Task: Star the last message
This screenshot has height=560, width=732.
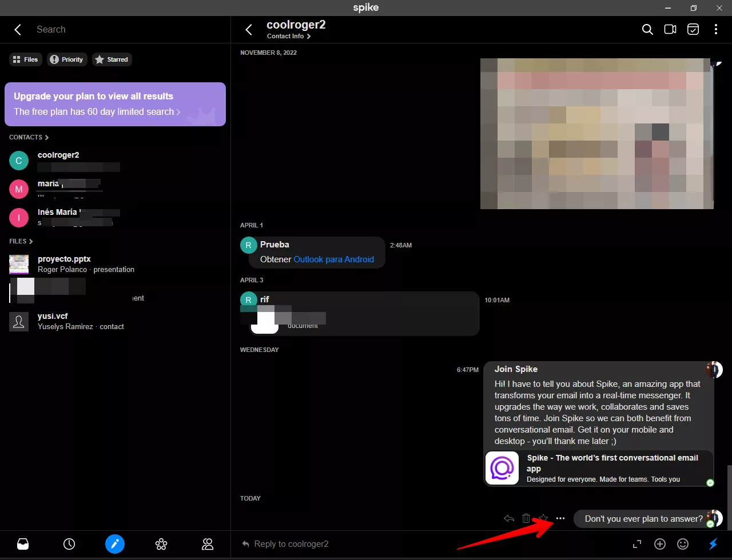Action: pos(543,519)
